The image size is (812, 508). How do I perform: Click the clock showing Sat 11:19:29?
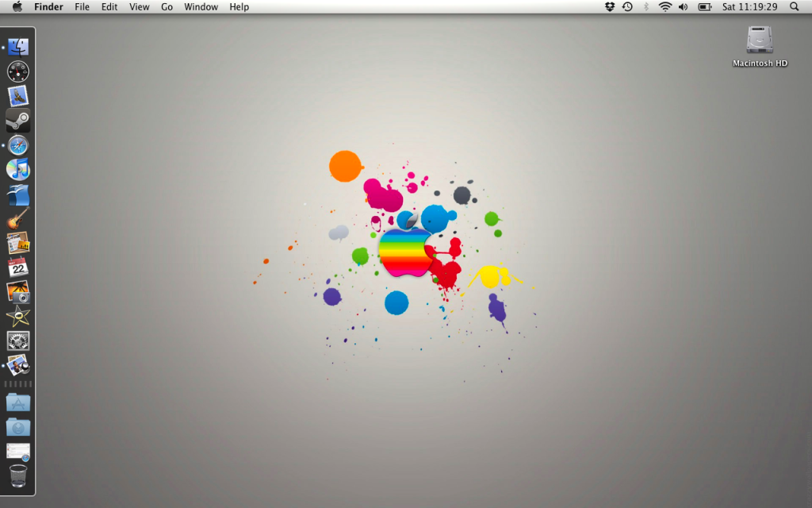750,6
